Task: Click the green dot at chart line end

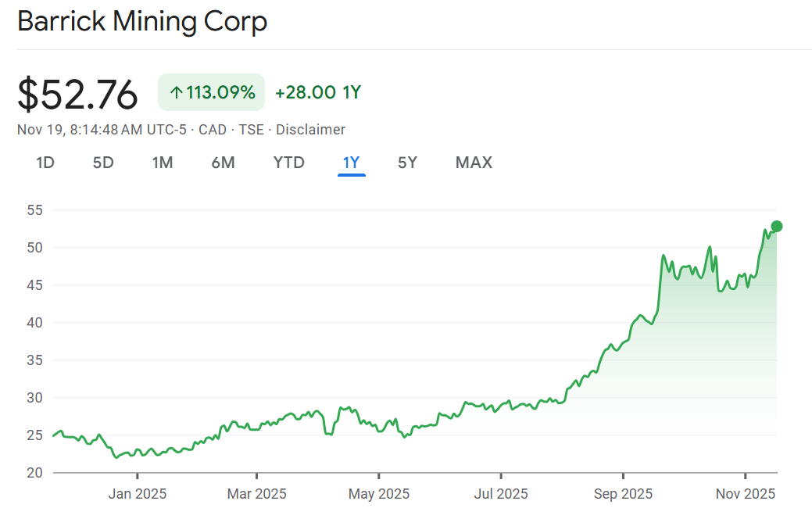Action: click(776, 227)
